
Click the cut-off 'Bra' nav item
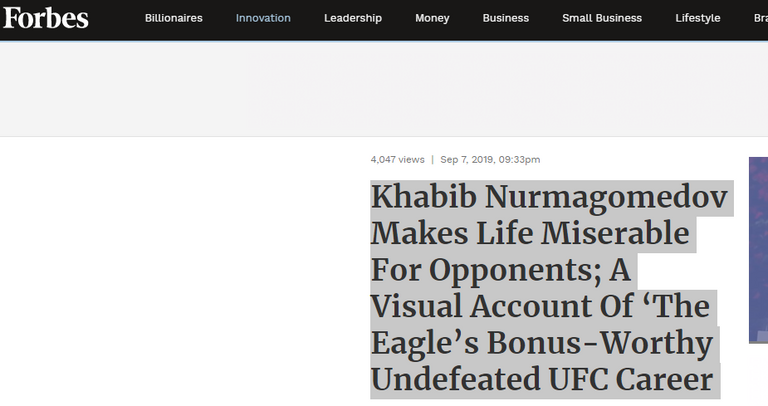coord(760,18)
